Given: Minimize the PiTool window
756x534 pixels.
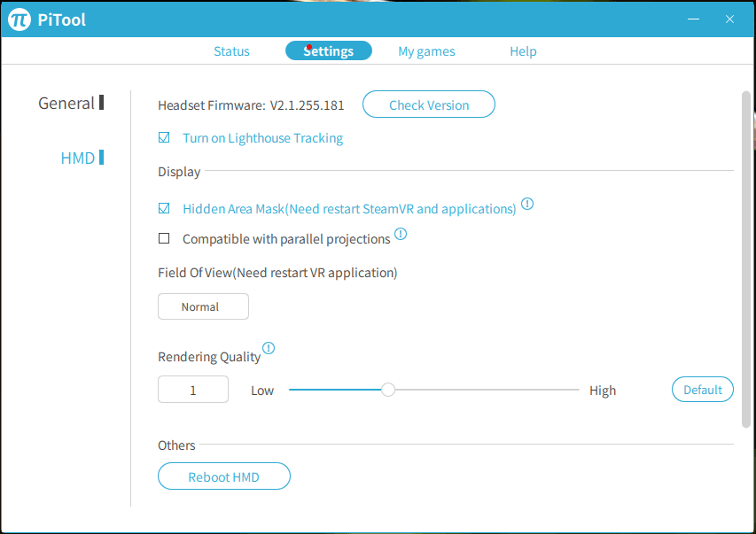Looking at the screenshot, I should 693,19.
